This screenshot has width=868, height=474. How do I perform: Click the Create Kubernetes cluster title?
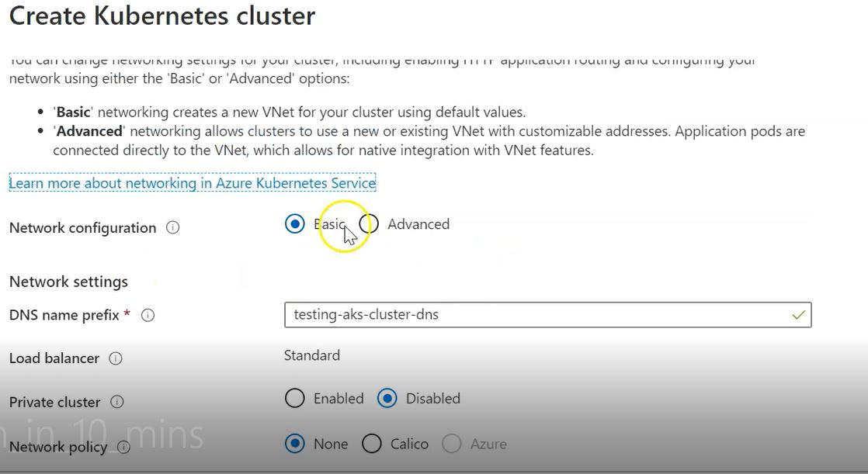point(161,16)
